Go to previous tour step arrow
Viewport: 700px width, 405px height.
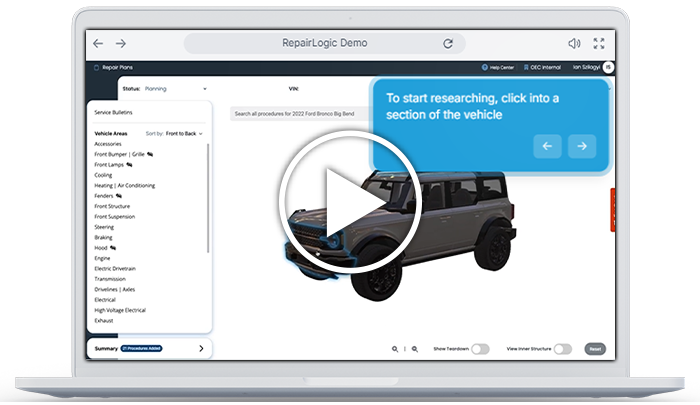point(547,146)
